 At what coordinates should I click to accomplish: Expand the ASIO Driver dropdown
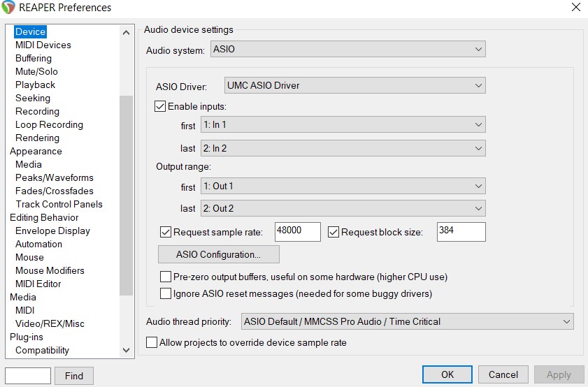point(354,86)
